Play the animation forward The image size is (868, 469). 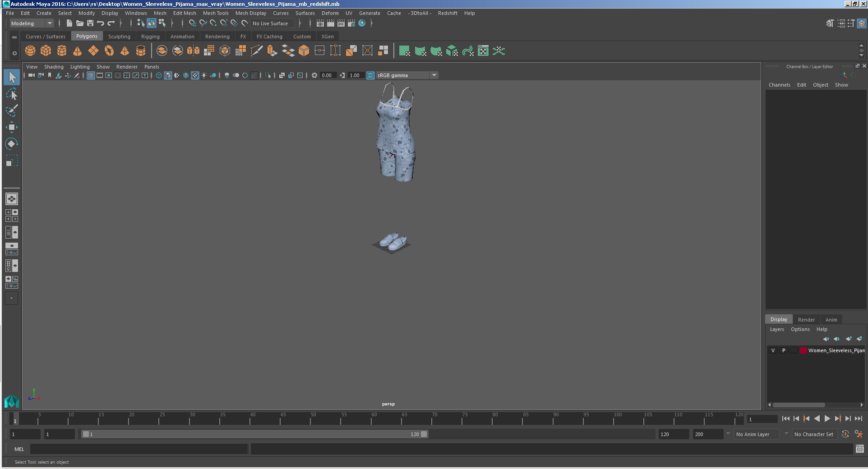click(x=827, y=418)
